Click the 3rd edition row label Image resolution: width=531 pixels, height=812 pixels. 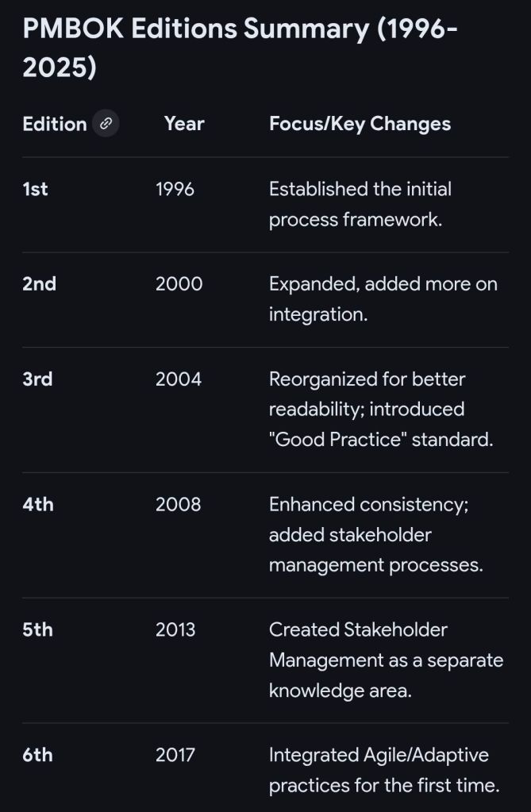[37, 379]
